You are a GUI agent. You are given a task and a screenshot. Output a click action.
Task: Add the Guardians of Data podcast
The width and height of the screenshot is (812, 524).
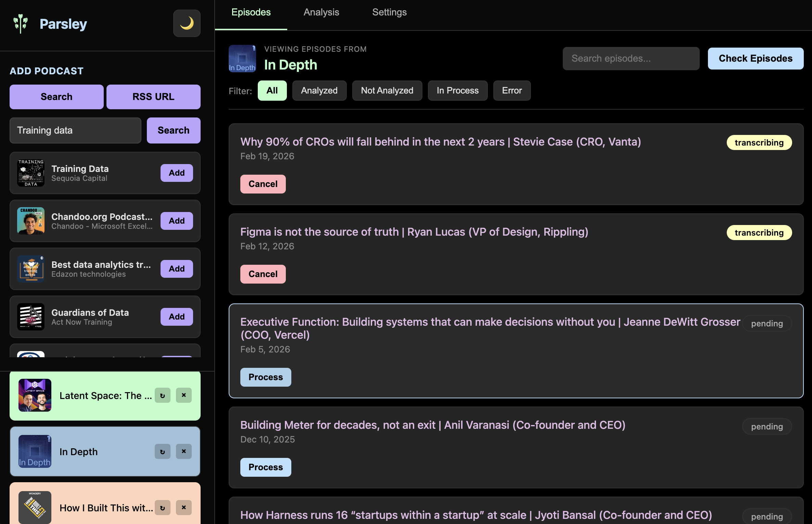click(x=176, y=316)
